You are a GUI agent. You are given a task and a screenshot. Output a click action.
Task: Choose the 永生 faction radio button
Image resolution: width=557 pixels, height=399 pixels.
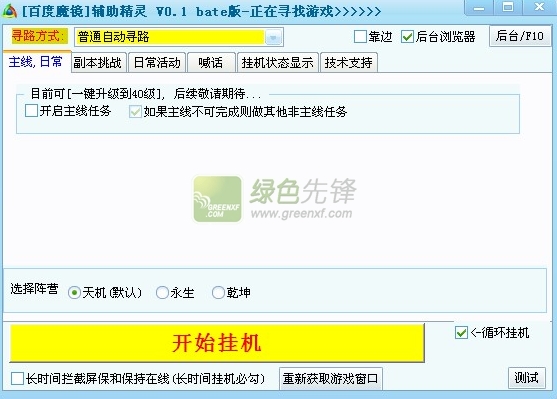[162, 293]
